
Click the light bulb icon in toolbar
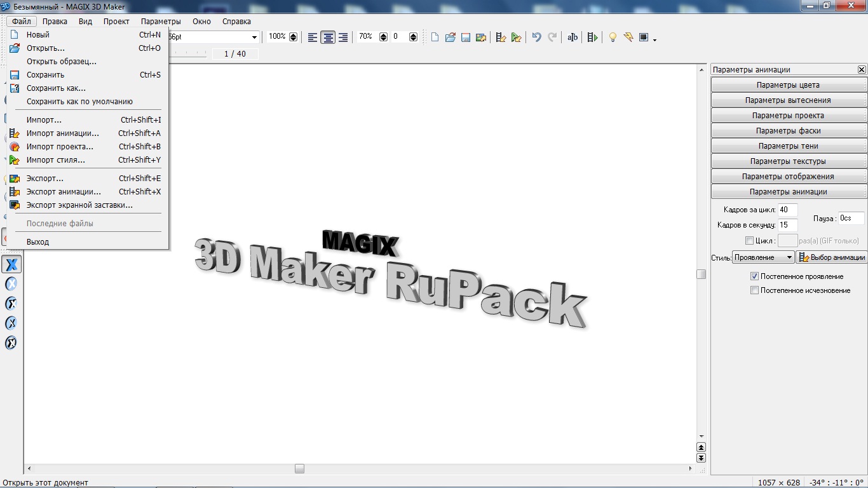[613, 37]
